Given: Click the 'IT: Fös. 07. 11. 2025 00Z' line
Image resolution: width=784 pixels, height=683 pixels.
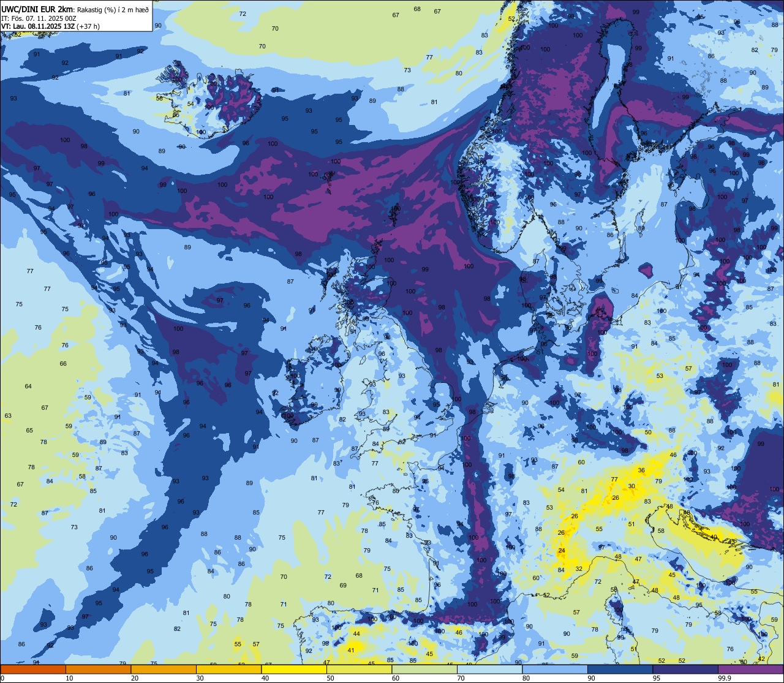Looking at the screenshot, I should click(x=39, y=18).
